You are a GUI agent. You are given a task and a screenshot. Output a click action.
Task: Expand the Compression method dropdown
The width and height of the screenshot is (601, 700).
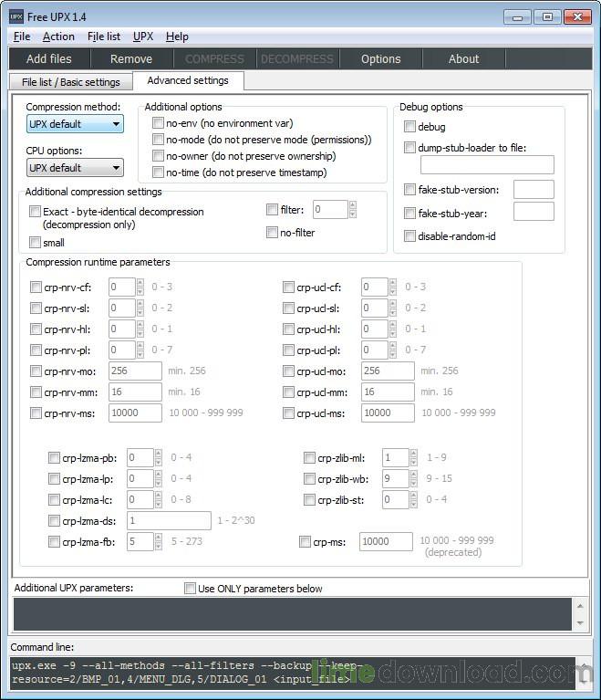(x=75, y=124)
